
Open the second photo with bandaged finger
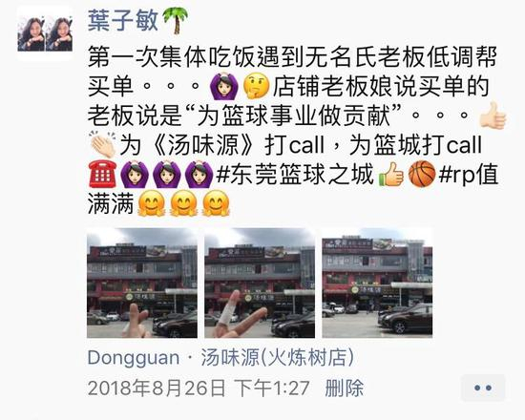(260, 283)
